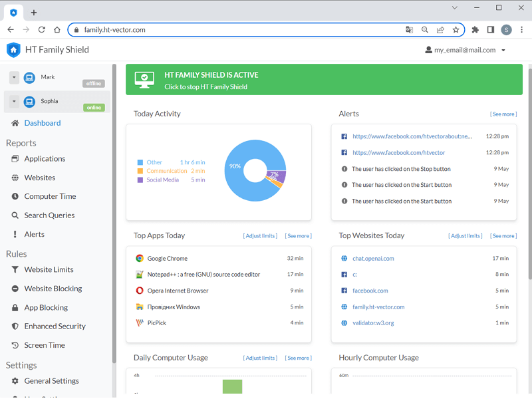
Task: Click the share page icon in address bar
Action: tap(440, 30)
